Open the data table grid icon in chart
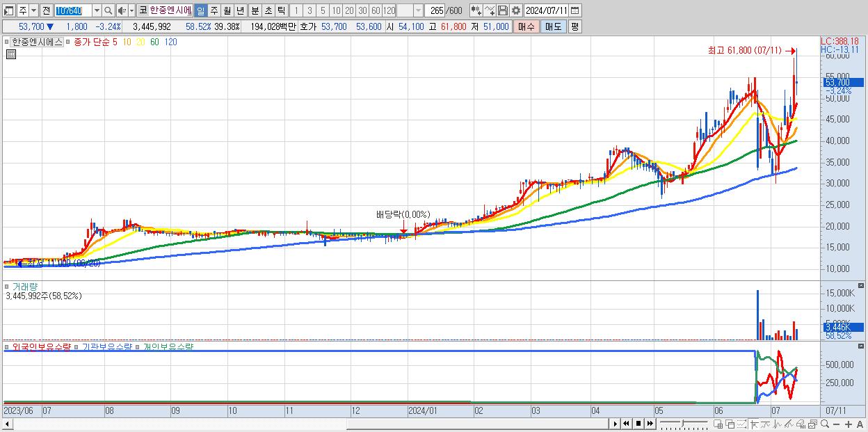The width and height of the screenshot is (868, 432). (x=11, y=54)
